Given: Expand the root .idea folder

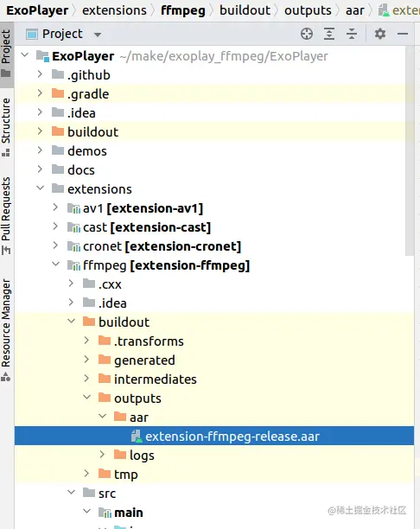Looking at the screenshot, I should tap(40, 112).
